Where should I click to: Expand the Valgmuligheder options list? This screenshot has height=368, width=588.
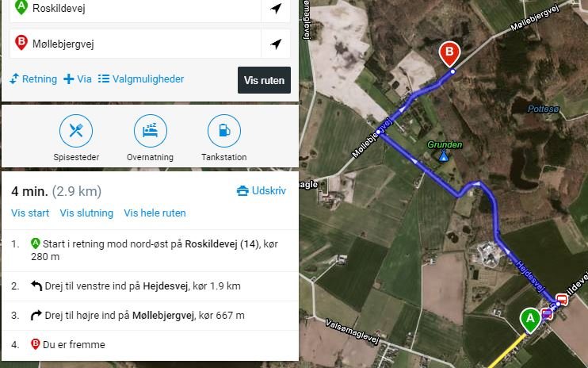tap(141, 79)
